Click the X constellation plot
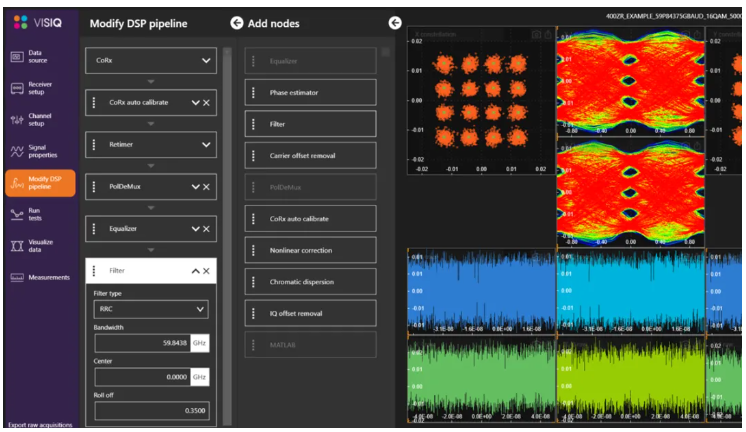 (481, 101)
